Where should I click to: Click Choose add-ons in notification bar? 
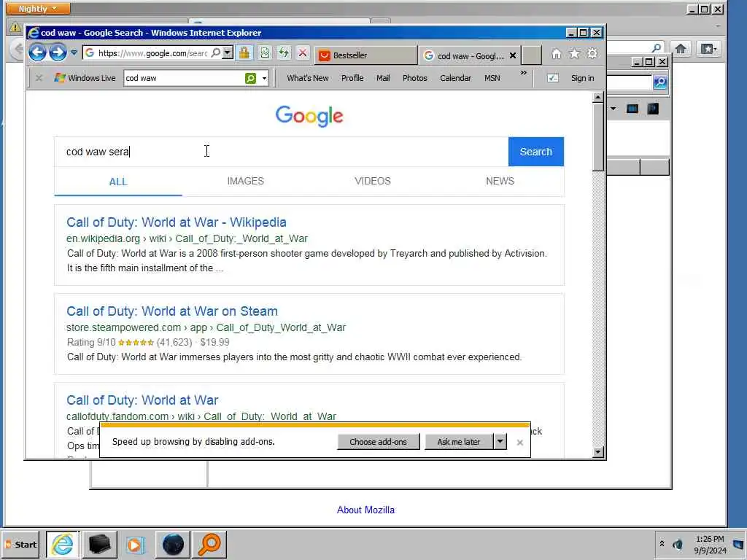(379, 442)
